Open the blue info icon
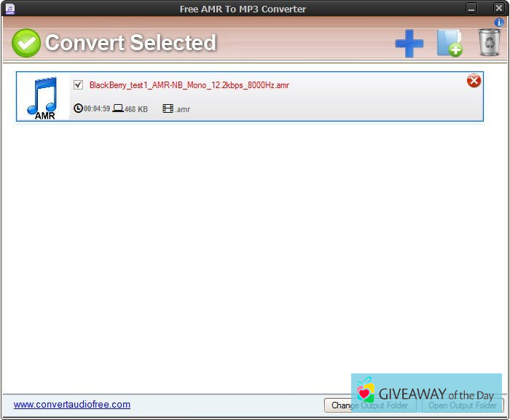The height and width of the screenshot is (420, 510). 499,23
